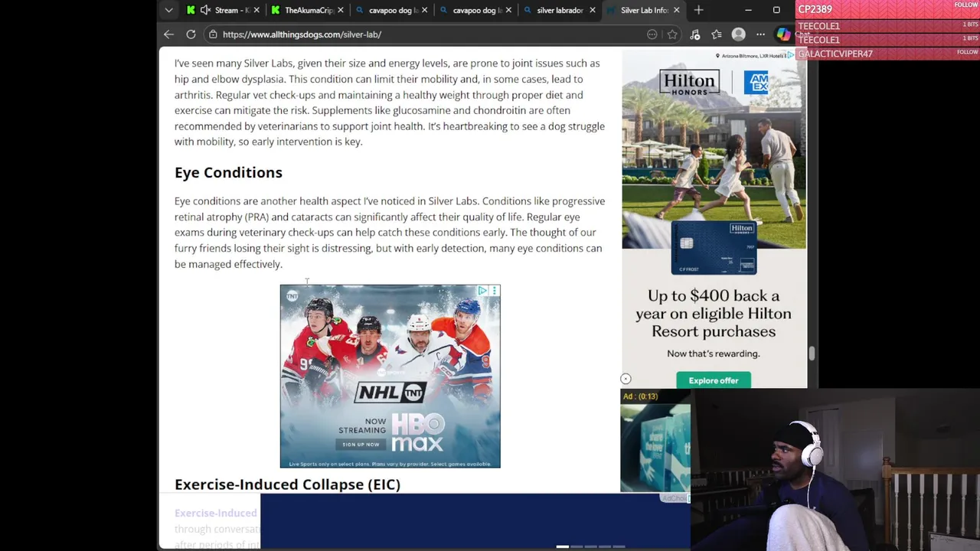The height and width of the screenshot is (551, 980).
Task: Open the address bar more-options circle icon
Action: (x=652, y=34)
